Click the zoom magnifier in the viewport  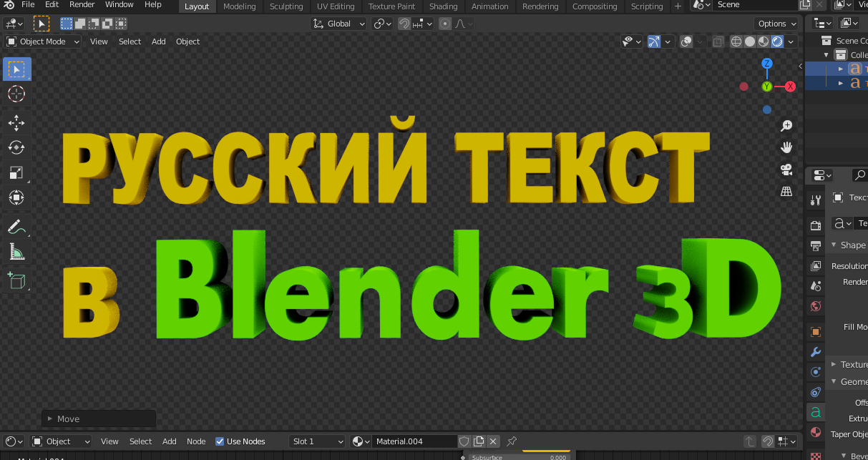786,126
